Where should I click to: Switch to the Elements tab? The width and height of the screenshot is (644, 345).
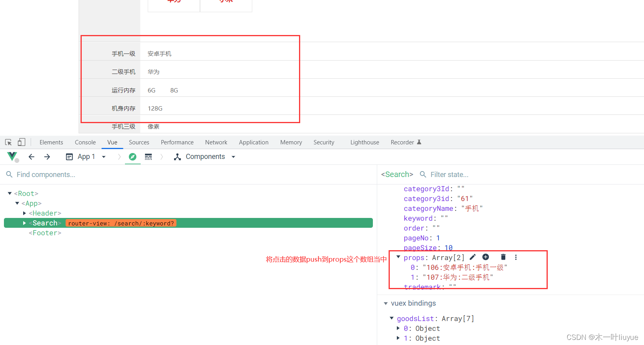pos(51,142)
